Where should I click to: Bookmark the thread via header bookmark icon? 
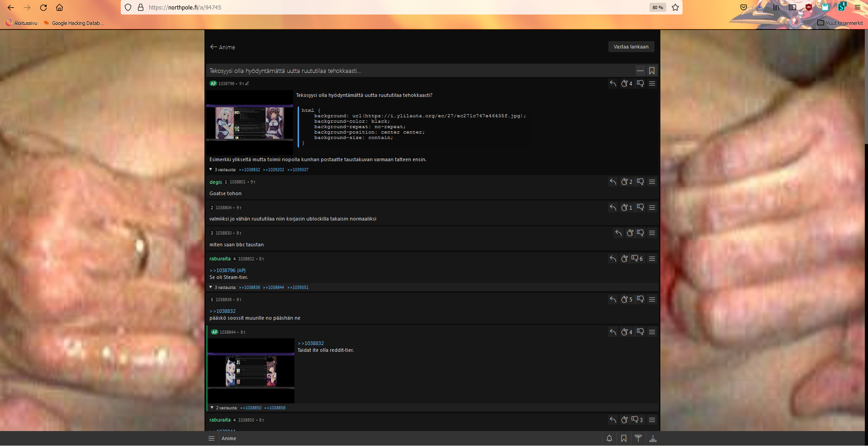tap(652, 71)
